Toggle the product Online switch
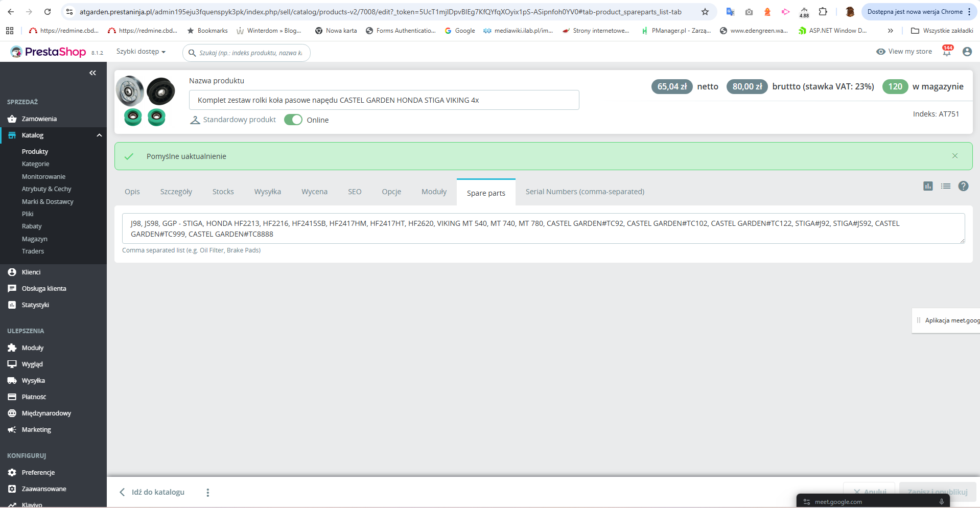The width and height of the screenshot is (980, 508). click(x=293, y=120)
